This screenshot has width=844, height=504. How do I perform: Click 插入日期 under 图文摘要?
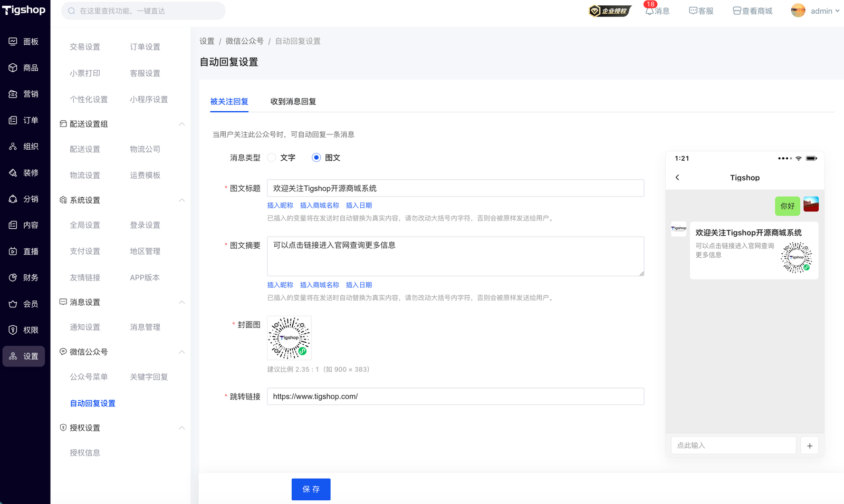pyautogui.click(x=359, y=285)
